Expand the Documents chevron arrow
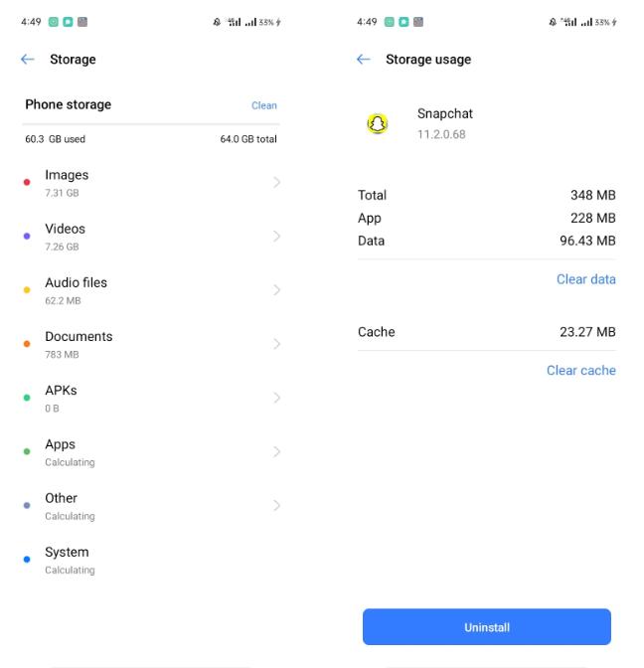Screen dimensions: 644x668 [x=276, y=344]
